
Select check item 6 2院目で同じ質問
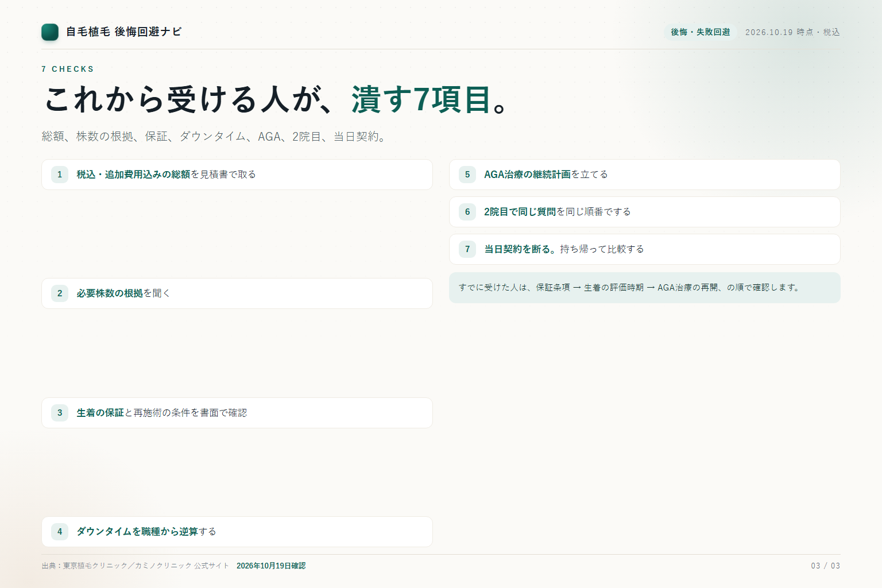645,212
